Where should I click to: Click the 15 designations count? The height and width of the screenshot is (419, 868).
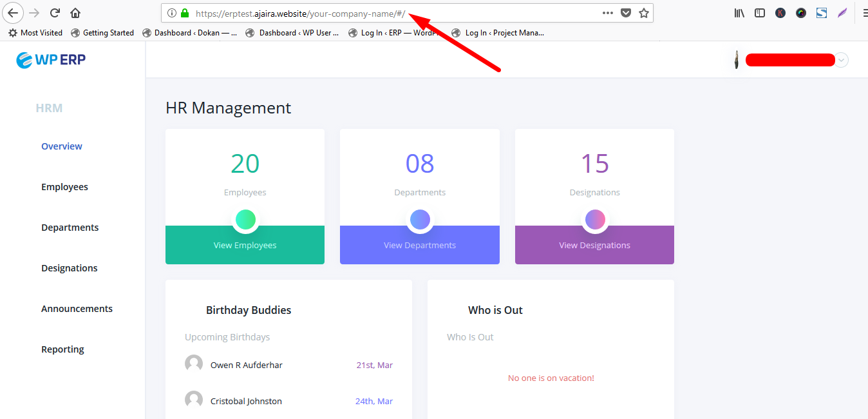coord(595,164)
